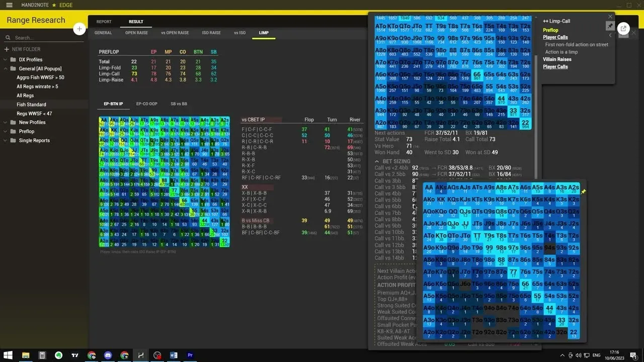The height and width of the screenshot is (362, 644).
Task: Open the hamburger main menu
Action: pyautogui.click(x=9, y=5)
